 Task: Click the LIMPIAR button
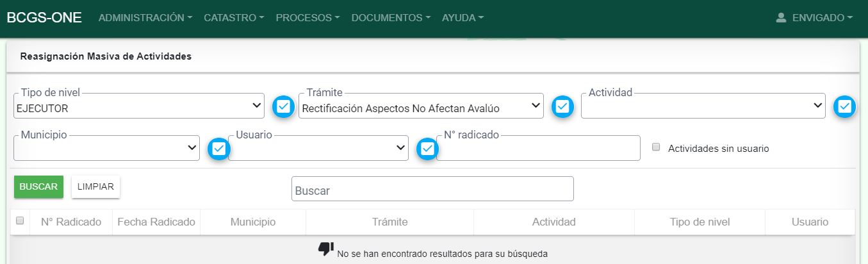tap(95, 186)
